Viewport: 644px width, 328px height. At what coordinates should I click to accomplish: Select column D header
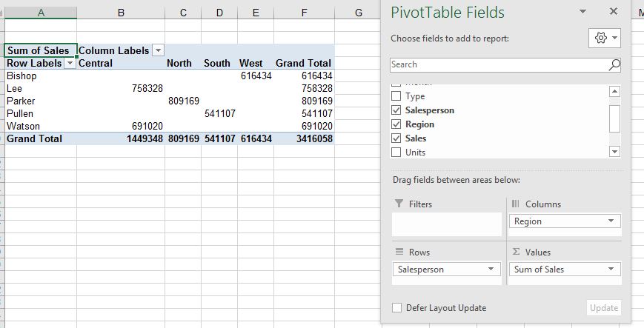(x=219, y=13)
